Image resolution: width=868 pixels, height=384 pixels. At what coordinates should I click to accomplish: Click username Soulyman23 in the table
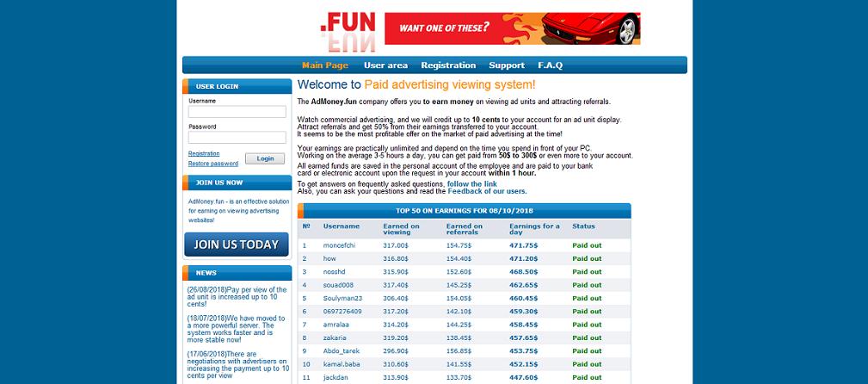[342, 298]
